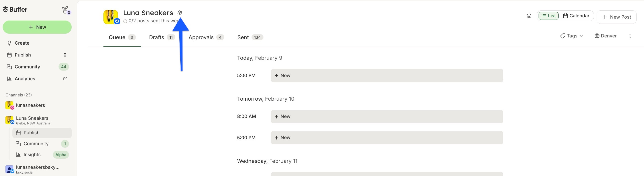
Task: Open the three-dot more options menu
Action: 630,36
